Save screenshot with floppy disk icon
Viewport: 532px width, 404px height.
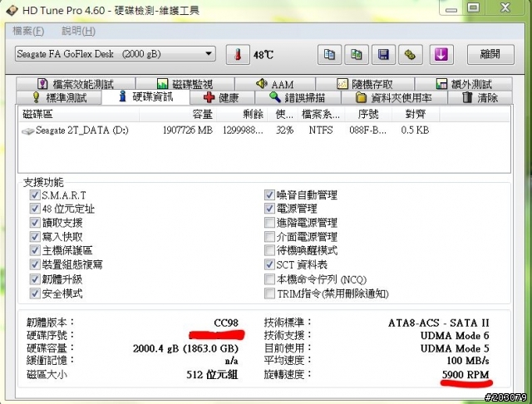point(383,54)
